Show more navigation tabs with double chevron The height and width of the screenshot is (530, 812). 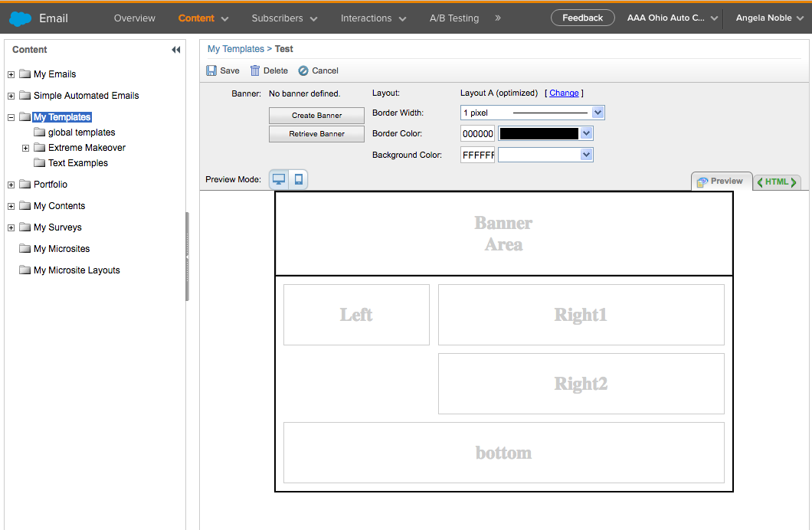498,18
